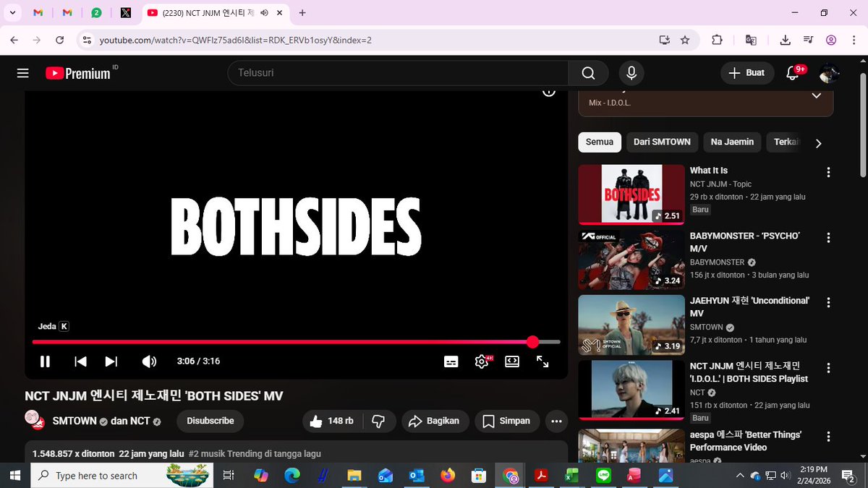Viewport: 868px width, 488px height.
Task: Open LINE app from the taskbar
Action: [x=603, y=476]
